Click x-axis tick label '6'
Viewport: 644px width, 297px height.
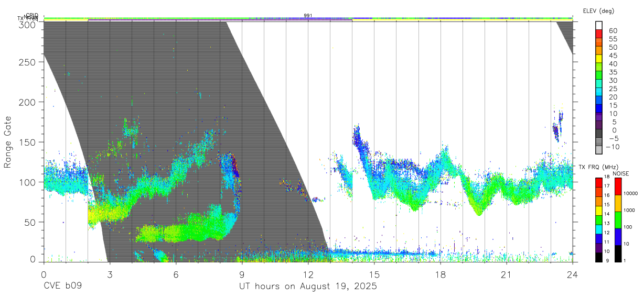click(x=176, y=274)
